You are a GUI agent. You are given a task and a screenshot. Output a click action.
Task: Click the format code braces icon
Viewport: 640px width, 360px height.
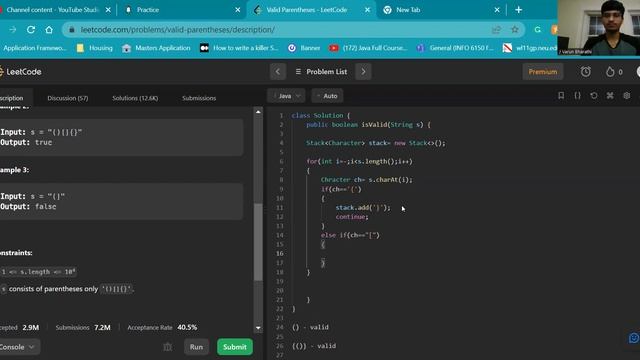pos(578,96)
